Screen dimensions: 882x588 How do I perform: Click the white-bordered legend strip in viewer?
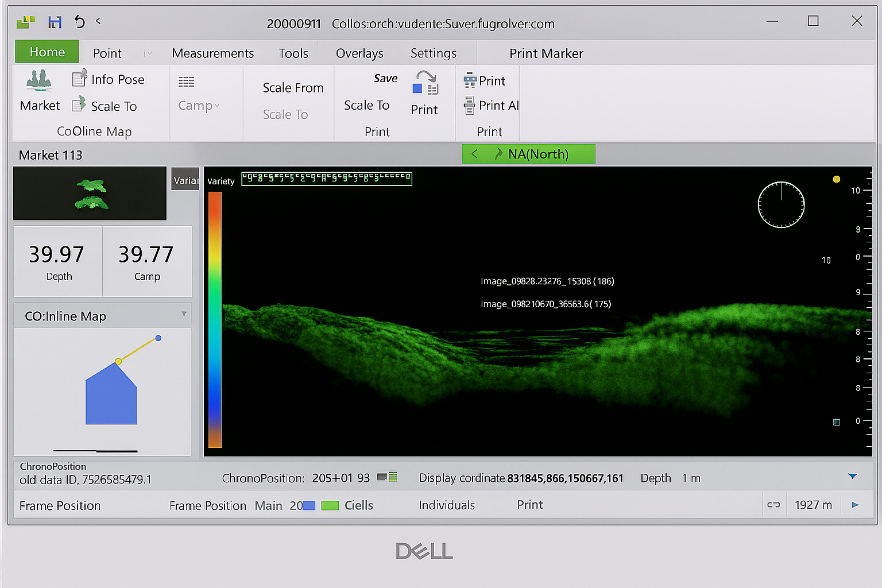click(x=327, y=179)
